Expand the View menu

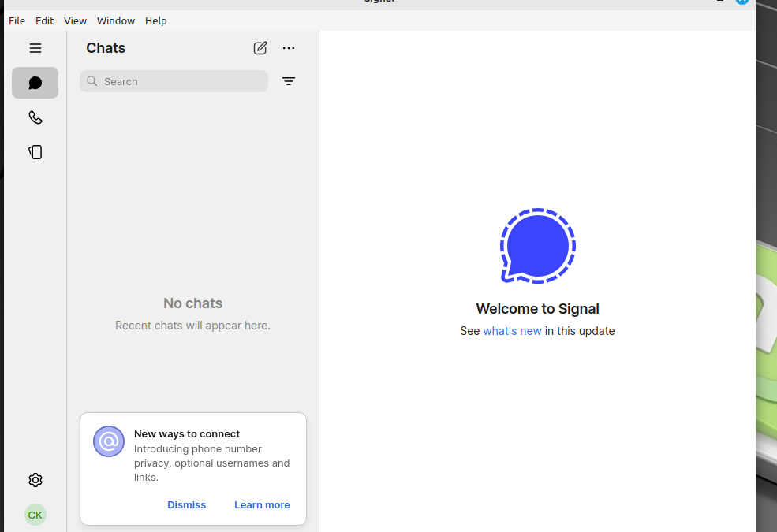coord(75,20)
